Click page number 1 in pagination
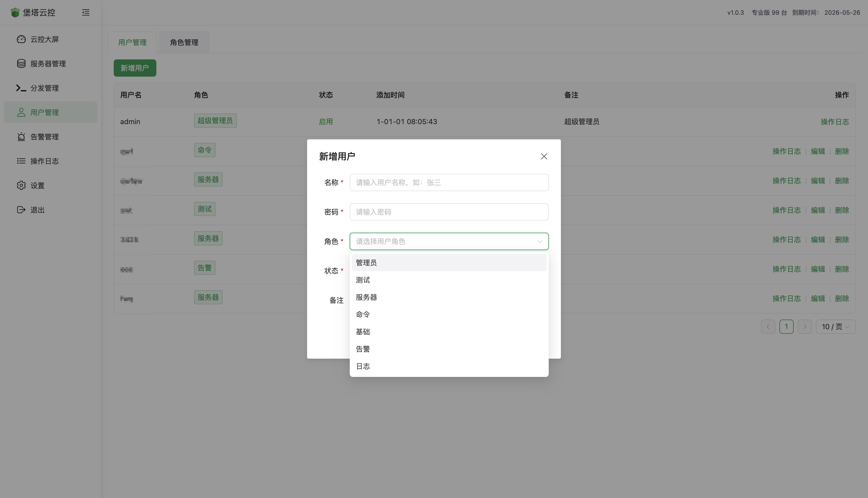 786,326
